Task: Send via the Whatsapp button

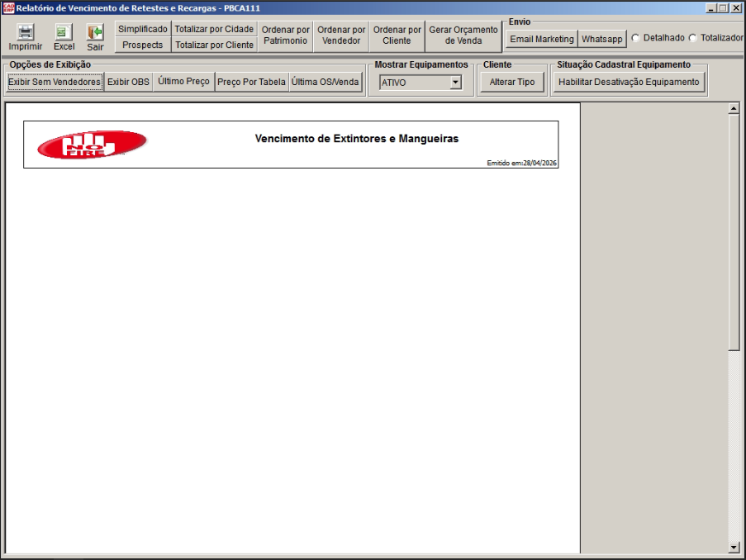Action: point(602,39)
